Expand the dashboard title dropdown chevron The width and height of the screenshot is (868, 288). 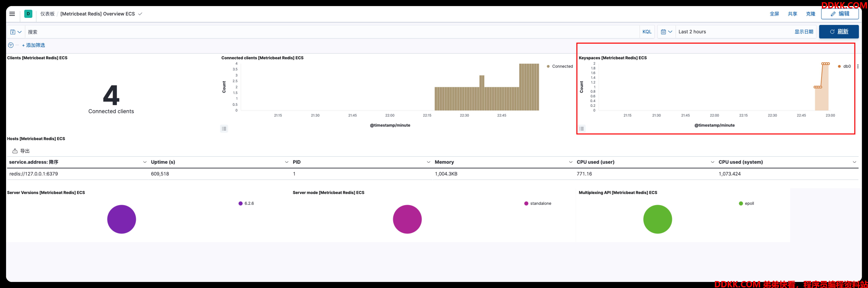pyautogui.click(x=140, y=14)
